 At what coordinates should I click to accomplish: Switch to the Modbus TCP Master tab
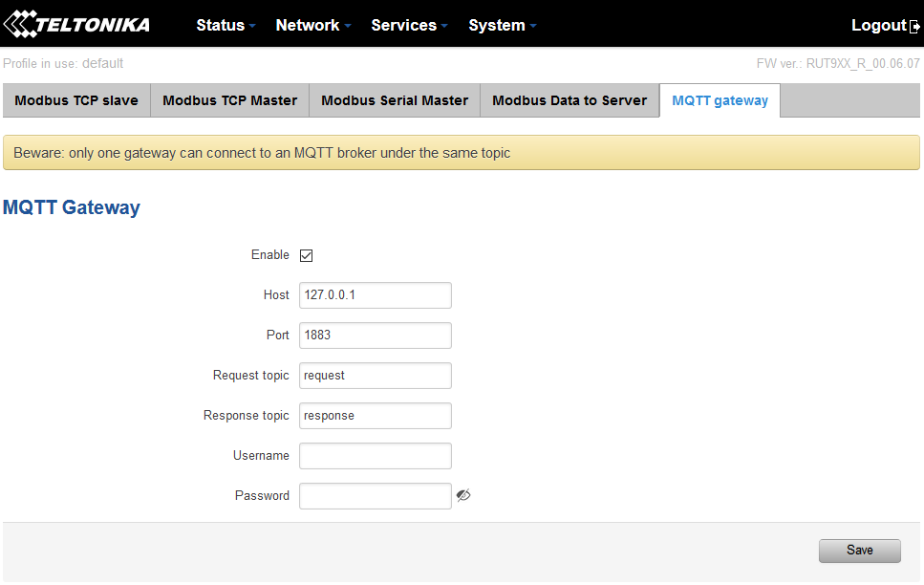click(228, 100)
